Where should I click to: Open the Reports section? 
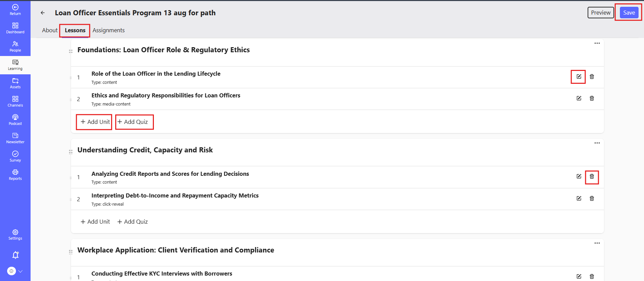[15, 175]
